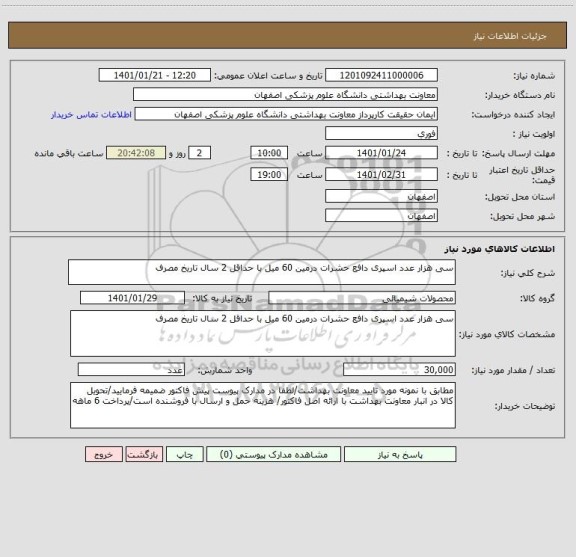Click the استان محل تحویل label
This screenshot has width=576, height=557.
(x=520, y=197)
